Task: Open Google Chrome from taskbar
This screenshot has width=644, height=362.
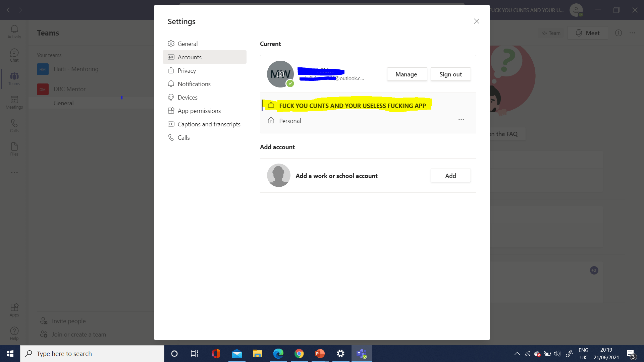Action: point(299,354)
